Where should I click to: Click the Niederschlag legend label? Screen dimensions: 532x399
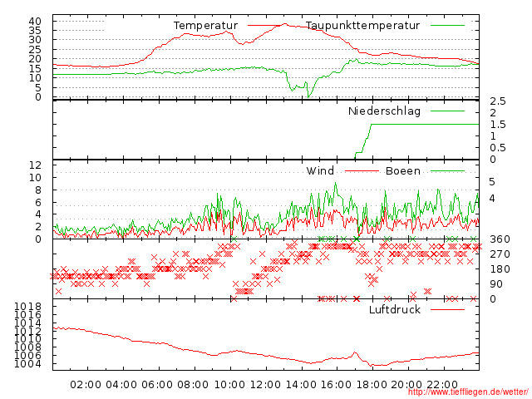click(384, 111)
